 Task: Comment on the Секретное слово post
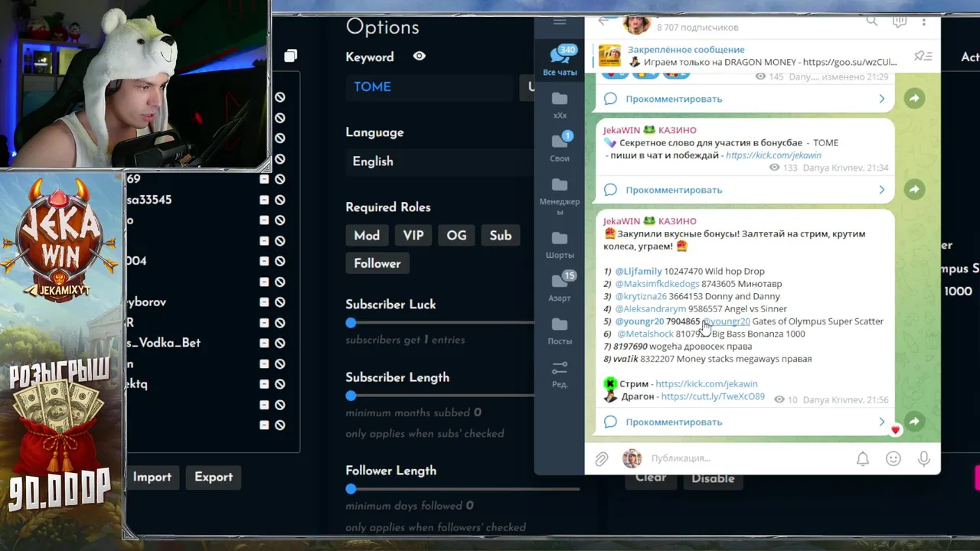tap(674, 190)
